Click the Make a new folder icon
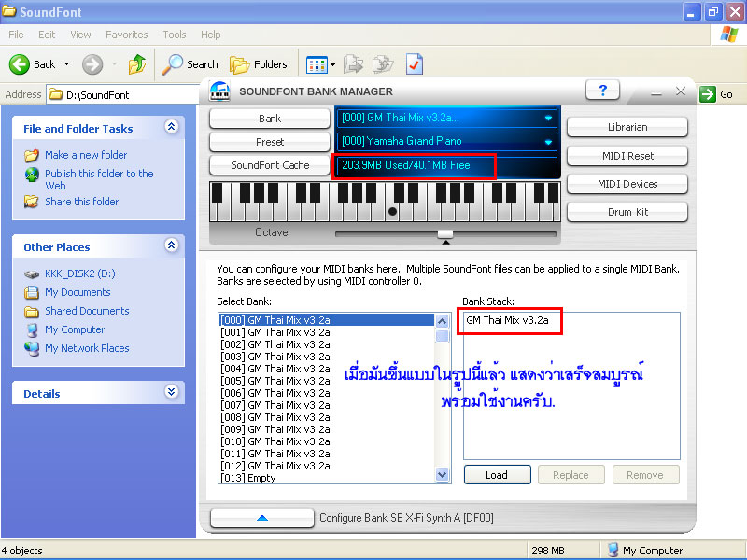Screen dimensions: 747x560 (32, 155)
